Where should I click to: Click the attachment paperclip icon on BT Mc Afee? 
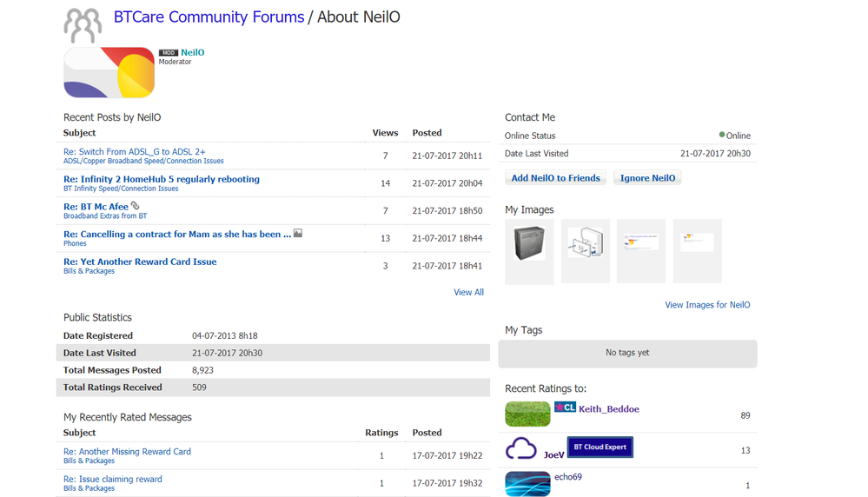click(x=135, y=205)
